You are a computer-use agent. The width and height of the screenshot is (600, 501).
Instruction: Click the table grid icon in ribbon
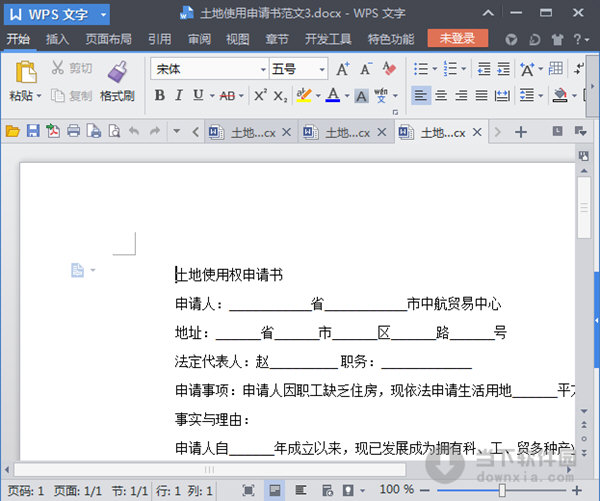coord(556,69)
